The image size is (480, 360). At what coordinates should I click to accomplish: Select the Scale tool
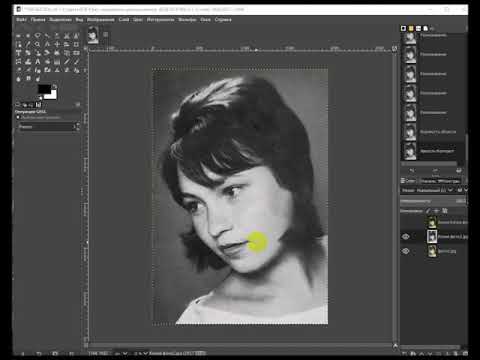coord(38,53)
